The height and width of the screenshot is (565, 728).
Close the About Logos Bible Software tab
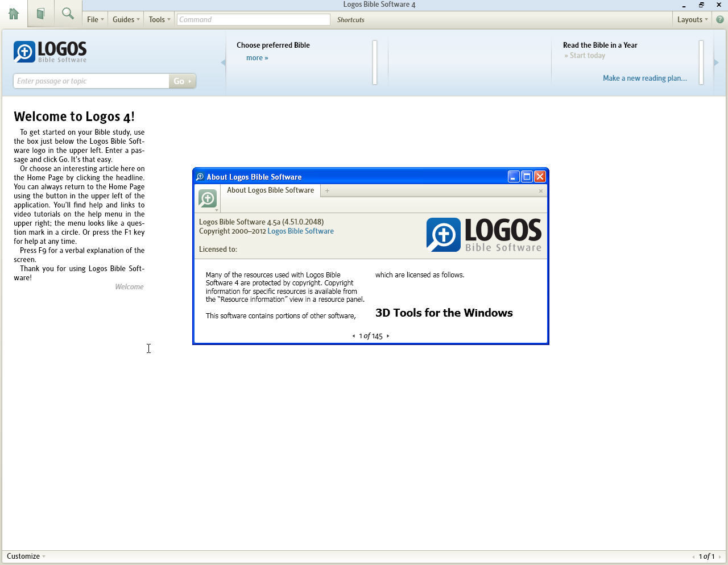(x=540, y=191)
